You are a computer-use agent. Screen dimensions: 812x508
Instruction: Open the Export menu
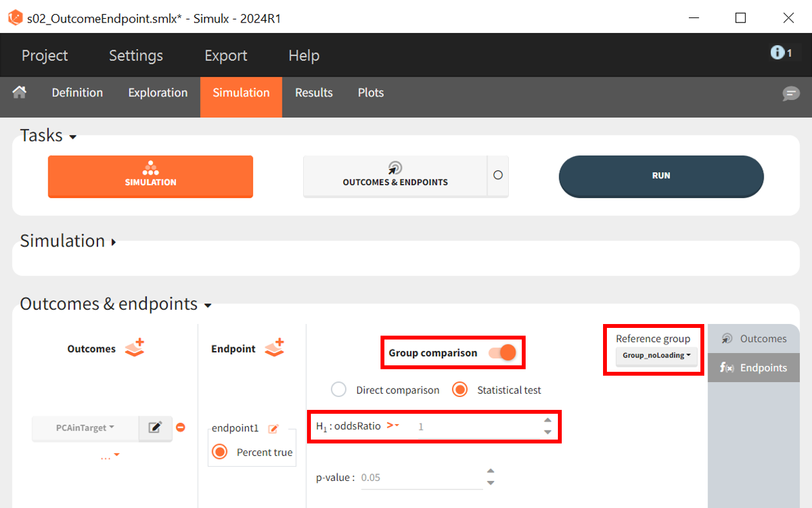[x=226, y=56]
